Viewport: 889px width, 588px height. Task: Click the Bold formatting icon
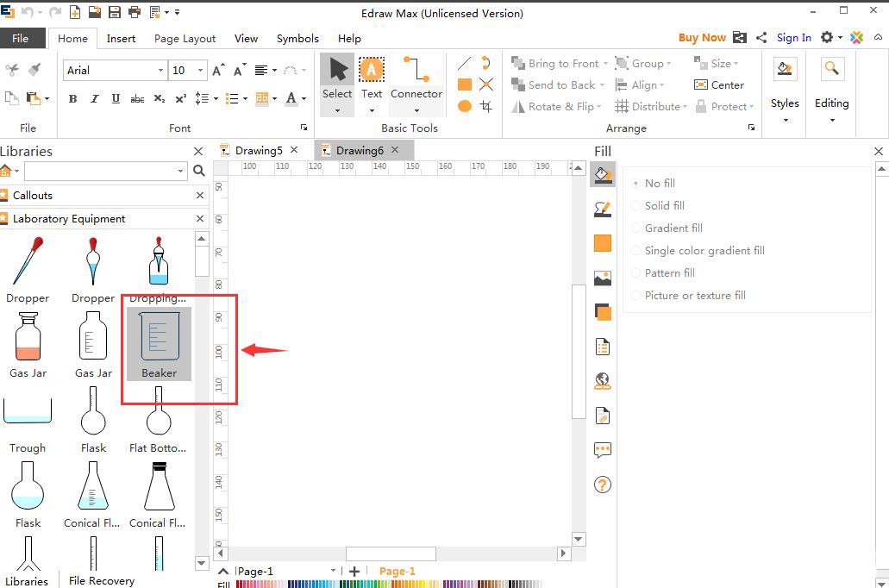(x=73, y=99)
